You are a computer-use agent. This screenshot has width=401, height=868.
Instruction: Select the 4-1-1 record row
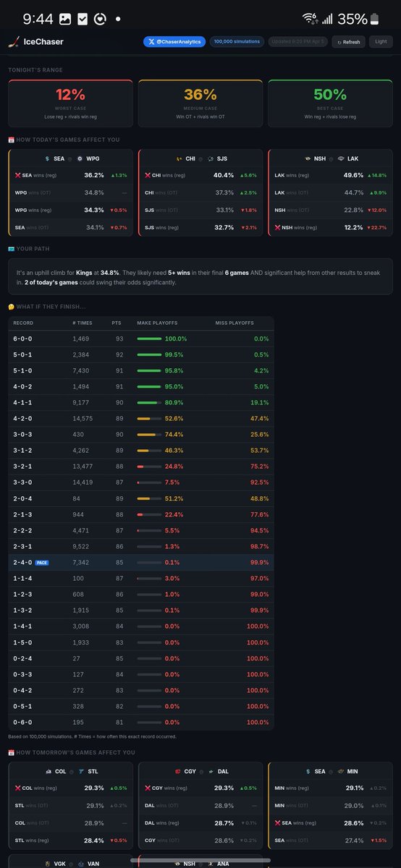[141, 402]
